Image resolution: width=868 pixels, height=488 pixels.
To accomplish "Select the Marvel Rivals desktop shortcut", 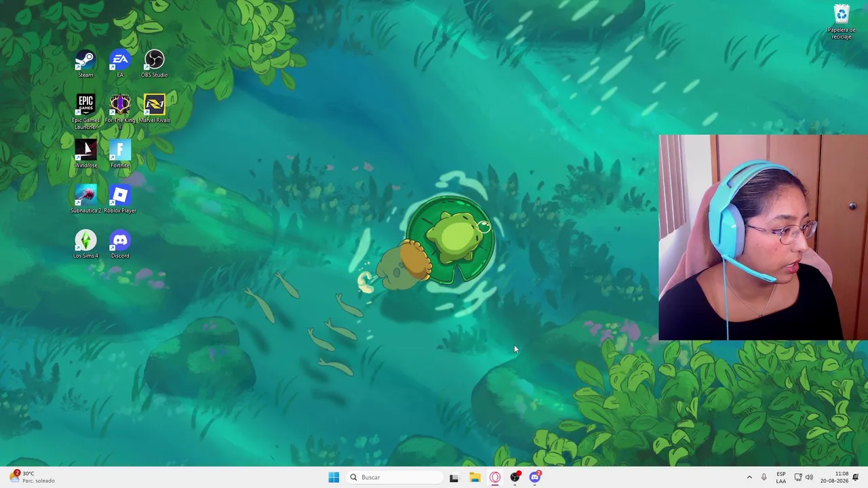I will (x=154, y=109).
